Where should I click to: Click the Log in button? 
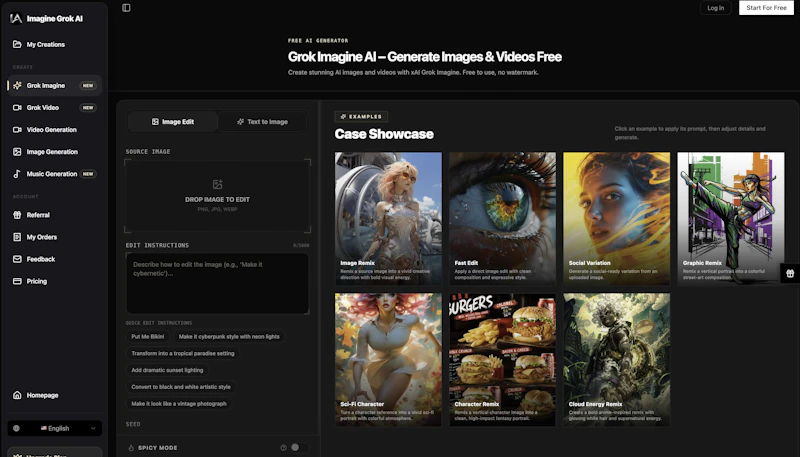(x=715, y=8)
